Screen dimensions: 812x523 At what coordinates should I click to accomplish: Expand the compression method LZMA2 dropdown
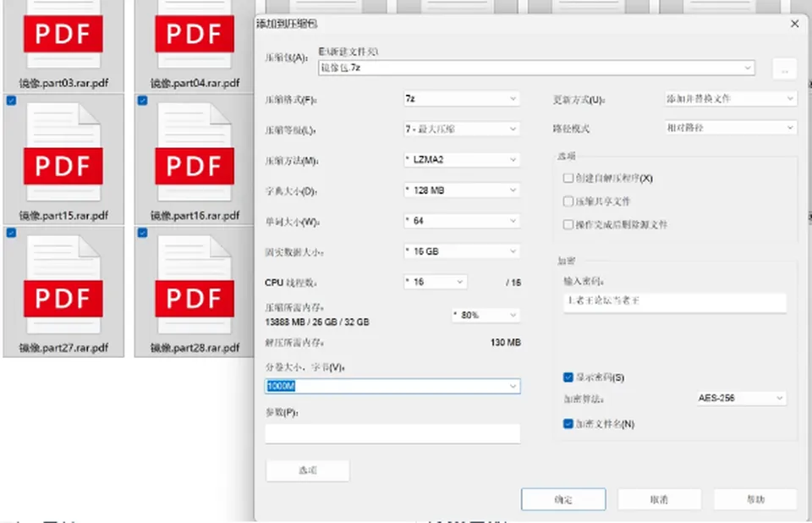(462, 160)
